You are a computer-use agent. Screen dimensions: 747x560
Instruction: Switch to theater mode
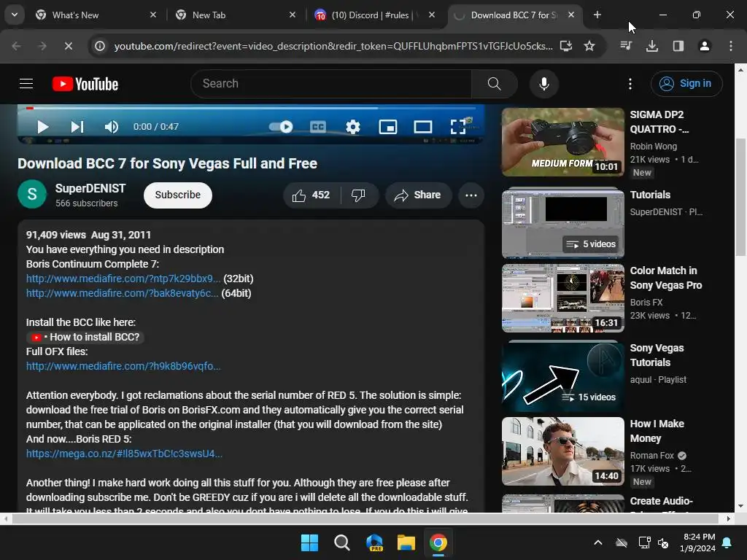pos(422,127)
